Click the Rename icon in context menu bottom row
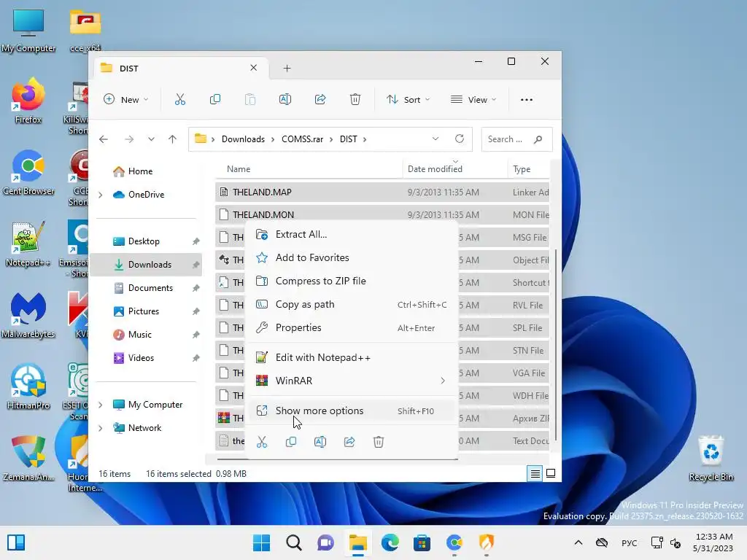 tap(320, 442)
